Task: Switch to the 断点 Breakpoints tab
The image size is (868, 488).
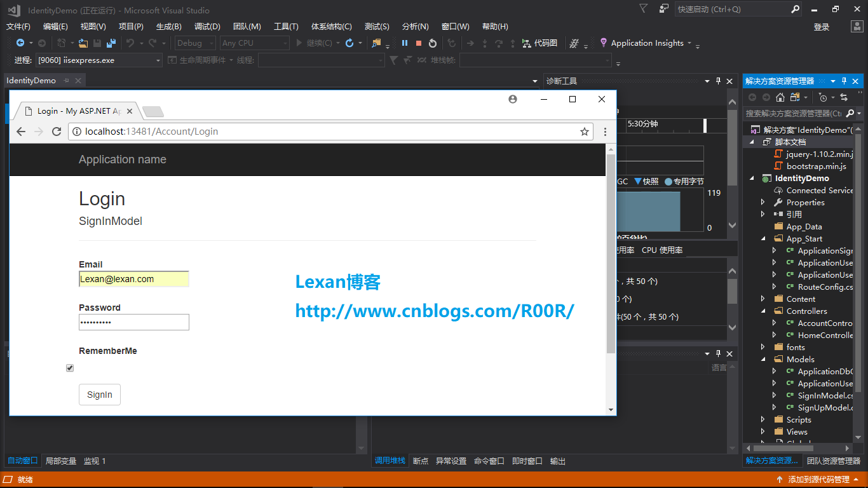Action: (x=421, y=461)
